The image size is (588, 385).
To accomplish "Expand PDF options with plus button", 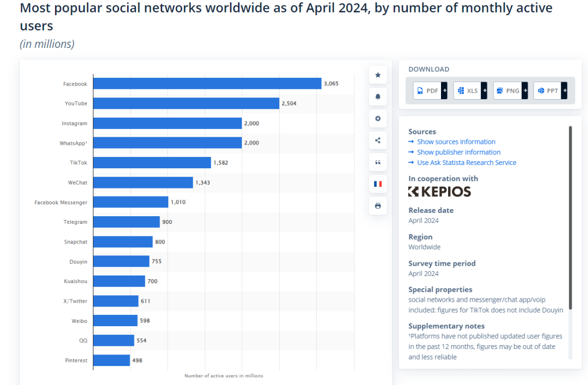I will point(444,90).
